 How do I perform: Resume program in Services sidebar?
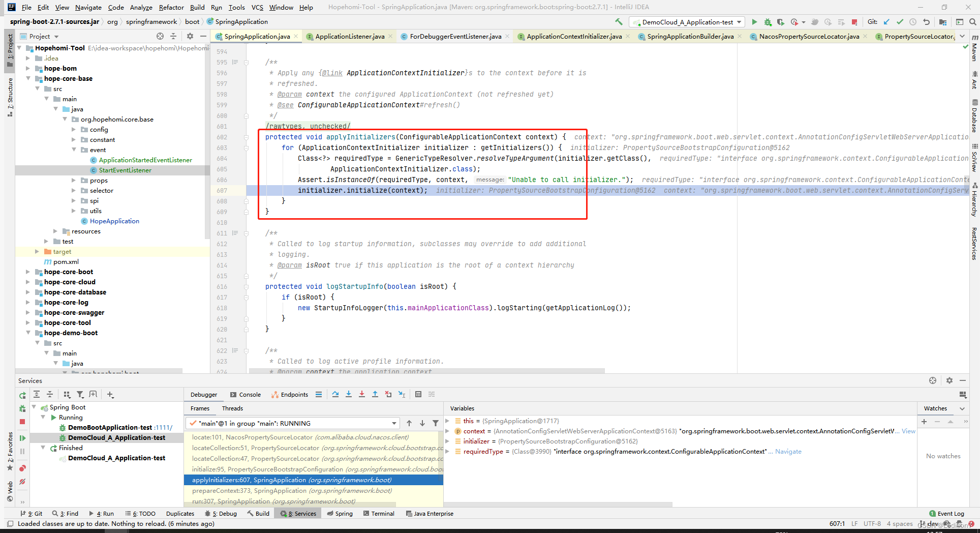pyautogui.click(x=22, y=438)
